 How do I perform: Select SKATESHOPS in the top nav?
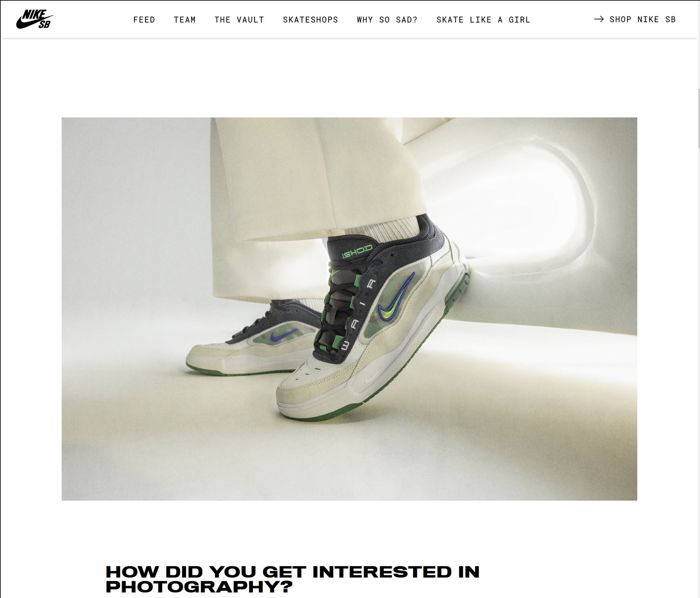(x=310, y=20)
